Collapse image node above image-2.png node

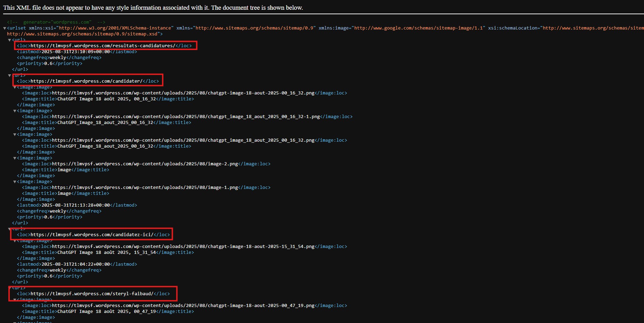point(15,134)
